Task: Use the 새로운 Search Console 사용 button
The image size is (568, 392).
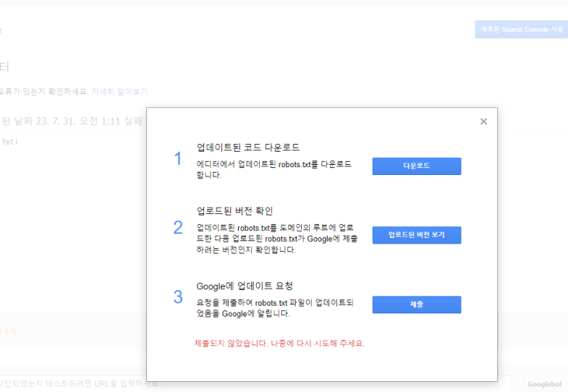Action: point(521,30)
